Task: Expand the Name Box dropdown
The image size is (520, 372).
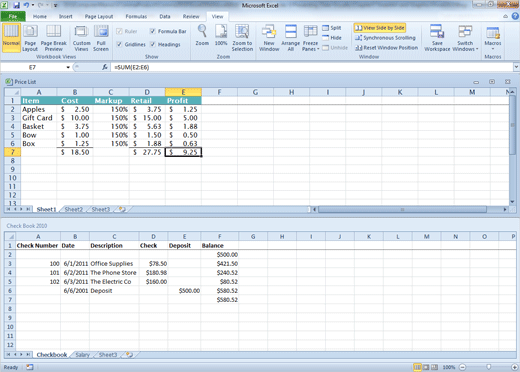Action: [x=68, y=67]
